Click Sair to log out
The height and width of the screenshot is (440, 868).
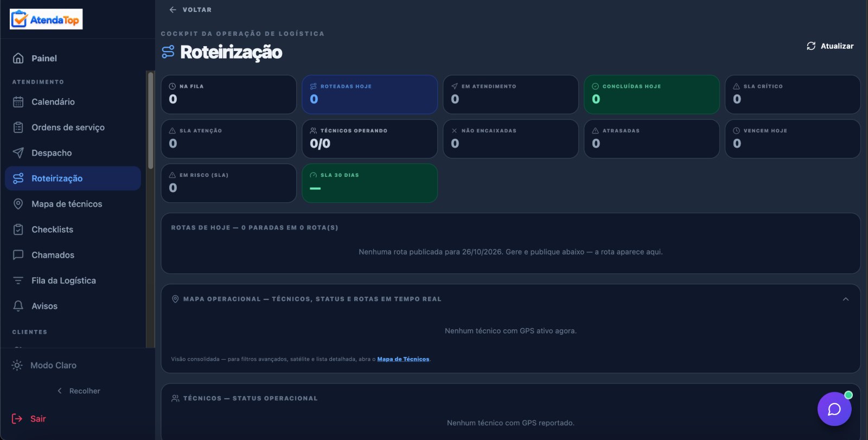point(29,418)
